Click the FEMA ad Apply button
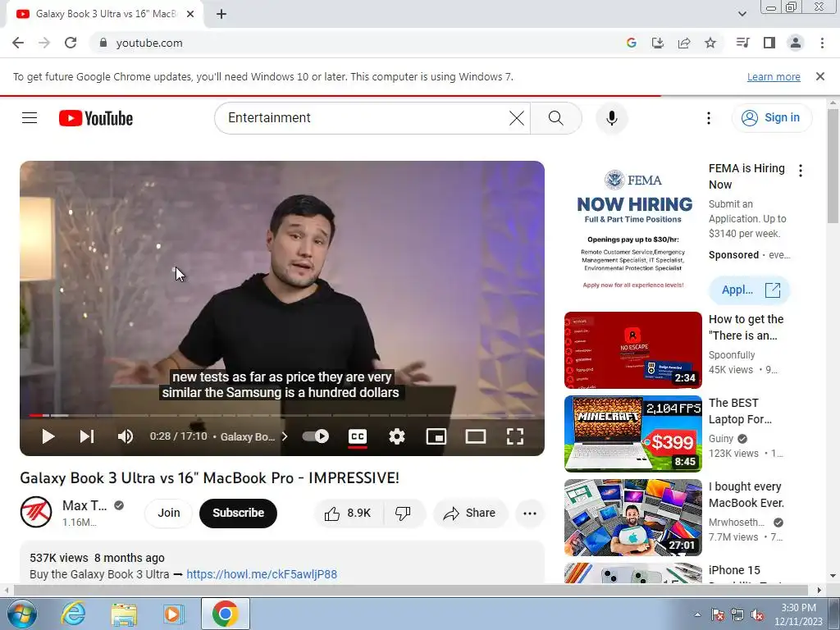The image size is (840, 630). click(750, 290)
